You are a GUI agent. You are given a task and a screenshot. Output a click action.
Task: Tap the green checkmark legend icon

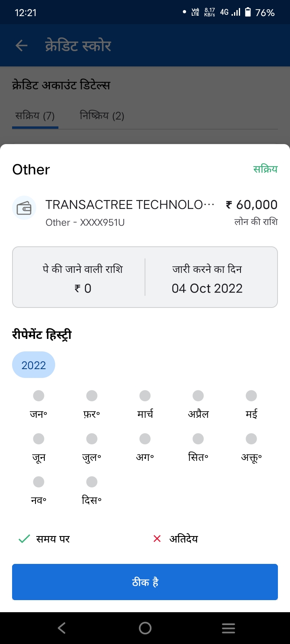25,539
